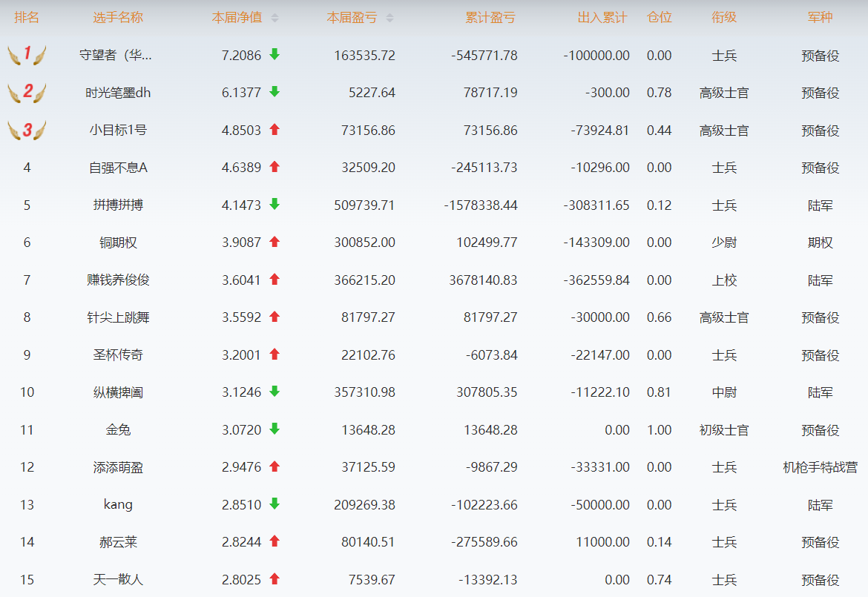Select the 军种 cell 机枪手特战营
This screenshot has height=597, width=868.
pyautogui.click(x=820, y=467)
